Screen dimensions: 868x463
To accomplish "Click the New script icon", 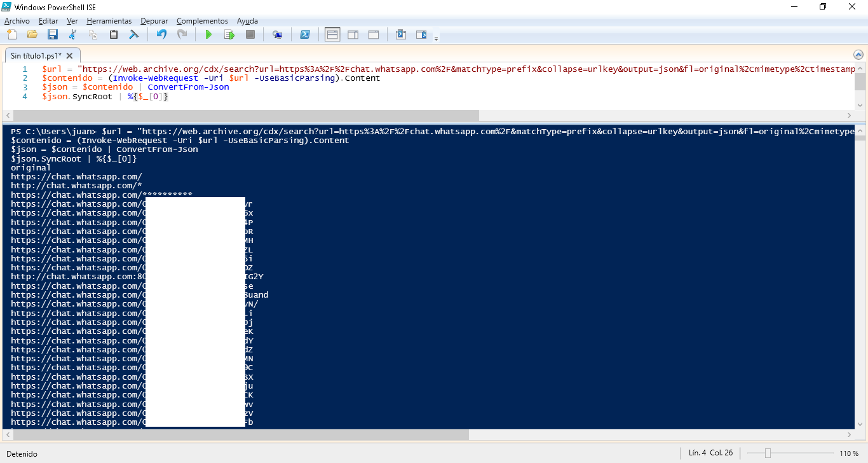I will (11, 34).
